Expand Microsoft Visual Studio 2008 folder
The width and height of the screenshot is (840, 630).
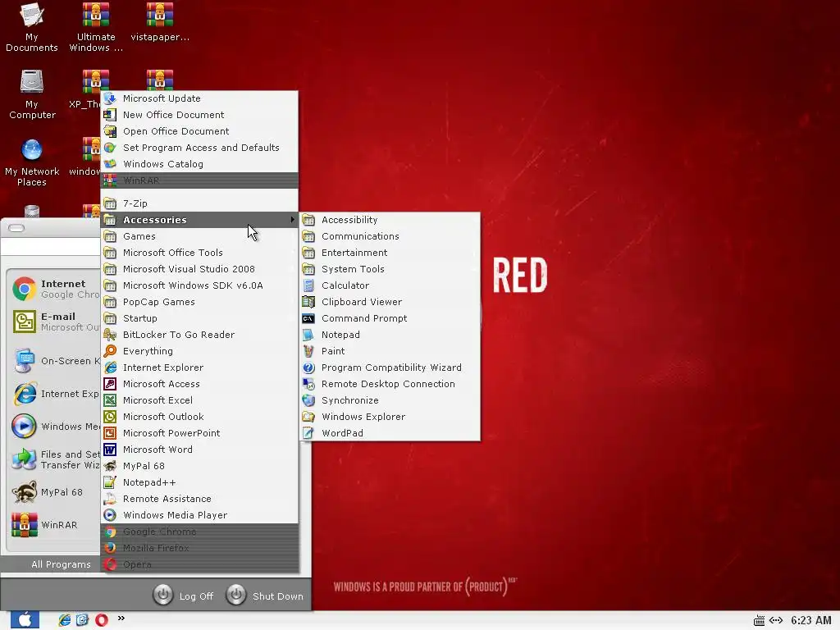pos(199,269)
